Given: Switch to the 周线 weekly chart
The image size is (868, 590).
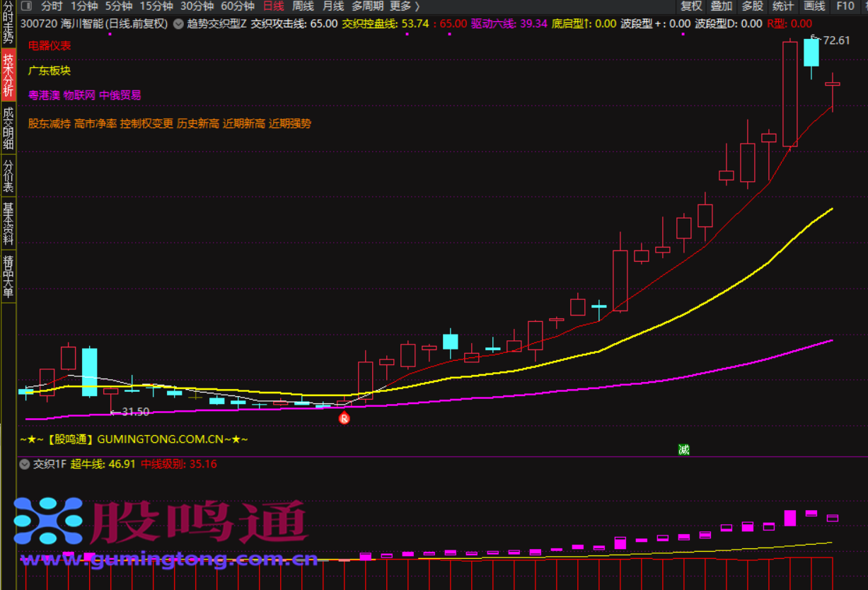Looking at the screenshot, I should pyautogui.click(x=303, y=6).
